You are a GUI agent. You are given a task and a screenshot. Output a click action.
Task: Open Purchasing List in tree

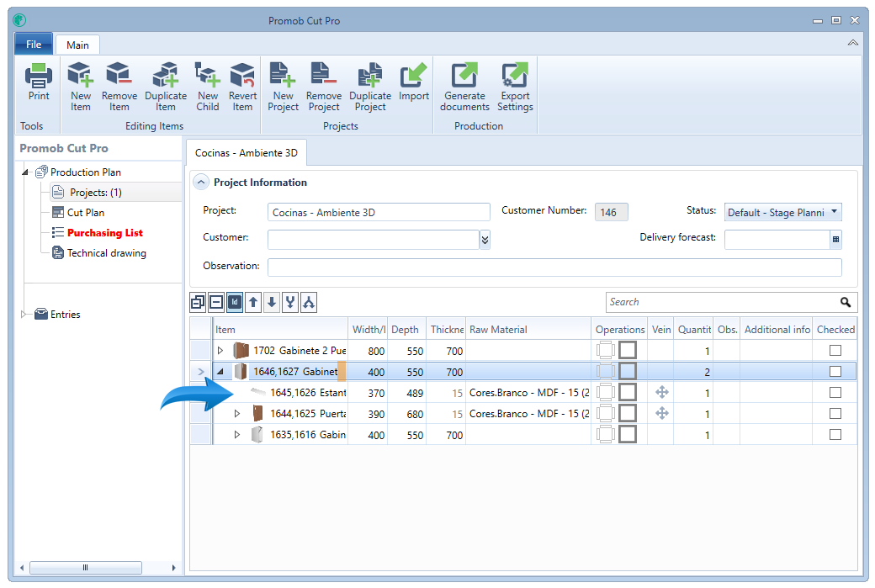pos(105,233)
